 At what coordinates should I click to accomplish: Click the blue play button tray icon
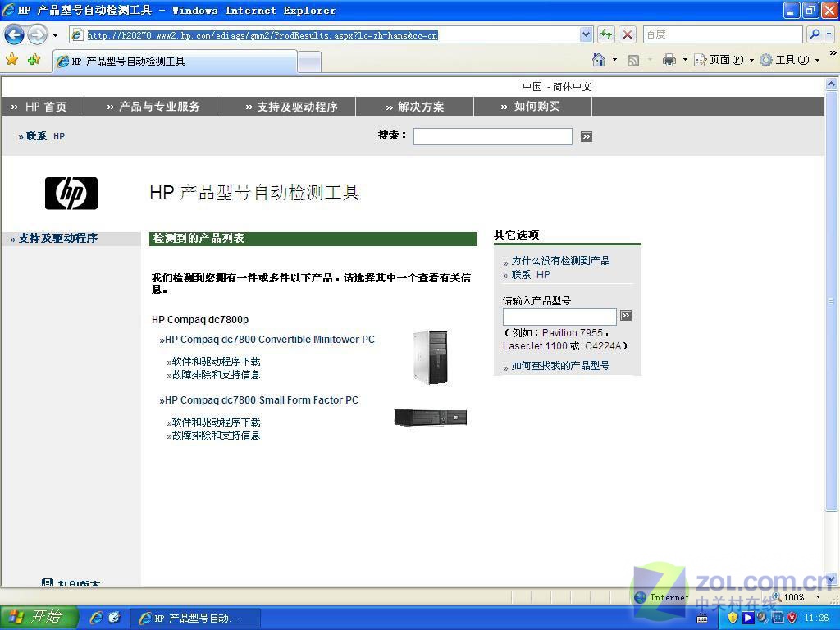coord(747,618)
